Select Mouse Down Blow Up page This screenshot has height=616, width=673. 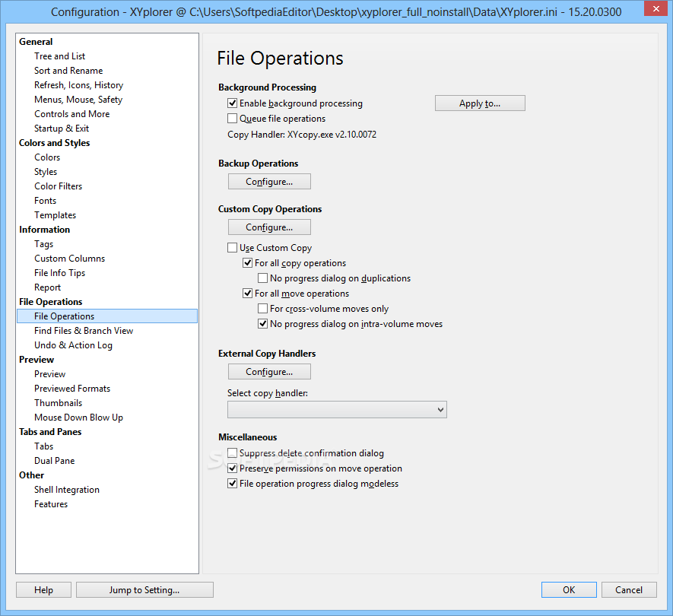(78, 418)
